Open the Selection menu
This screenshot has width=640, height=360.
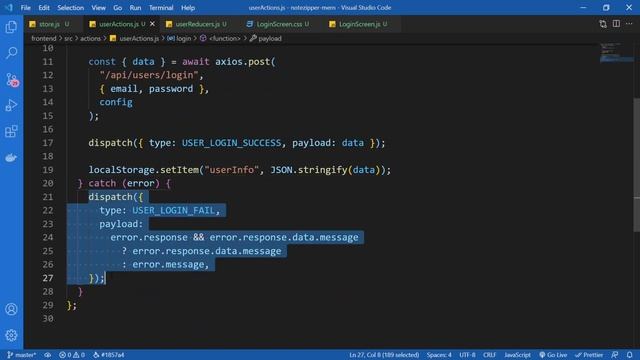pyautogui.click(x=70, y=8)
